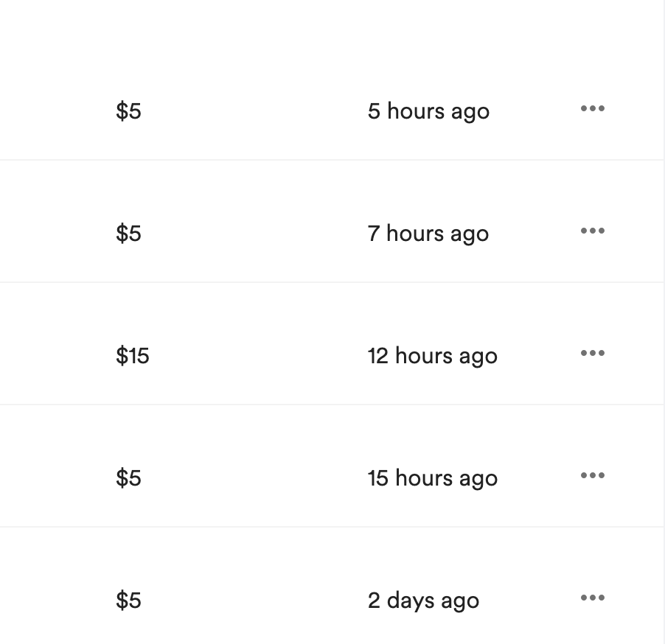The image size is (665, 644).
Task: Show more actions for the 15 hours ago entry
Action: (x=592, y=476)
